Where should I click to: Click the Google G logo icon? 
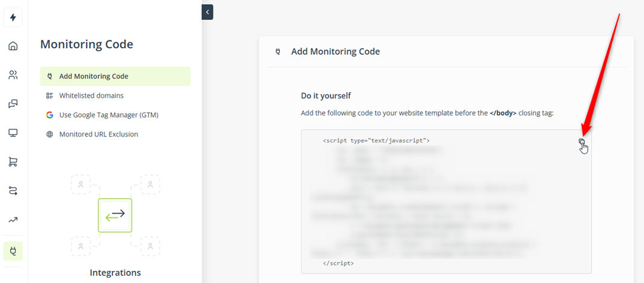click(49, 115)
